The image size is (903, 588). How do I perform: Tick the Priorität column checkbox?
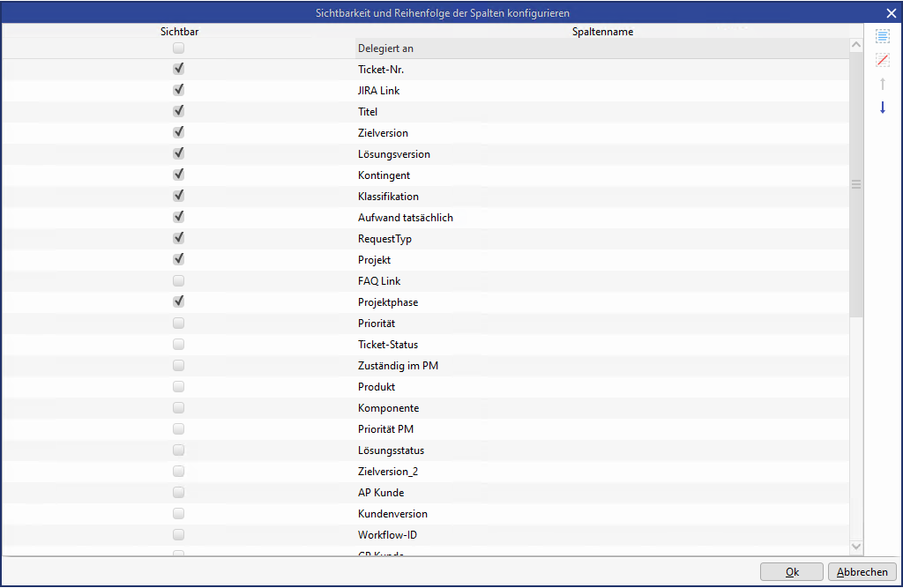pyautogui.click(x=179, y=324)
